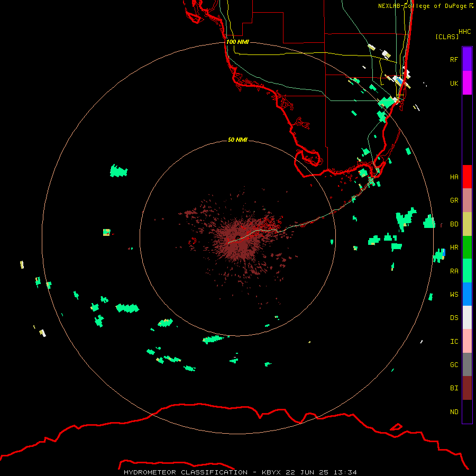Click the WS legend label
Screen dimensions: 476x476
(x=454, y=295)
